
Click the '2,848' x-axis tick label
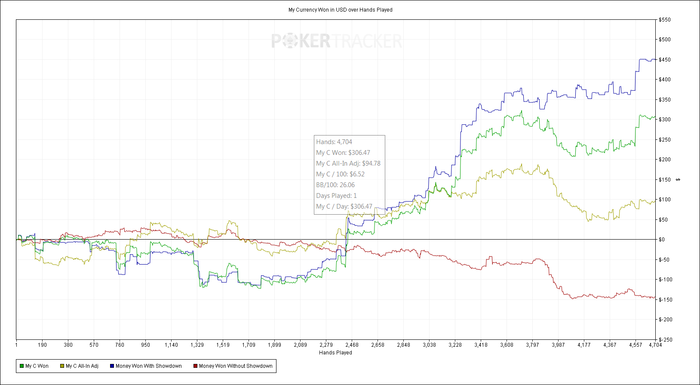click(x=403, y=345)
